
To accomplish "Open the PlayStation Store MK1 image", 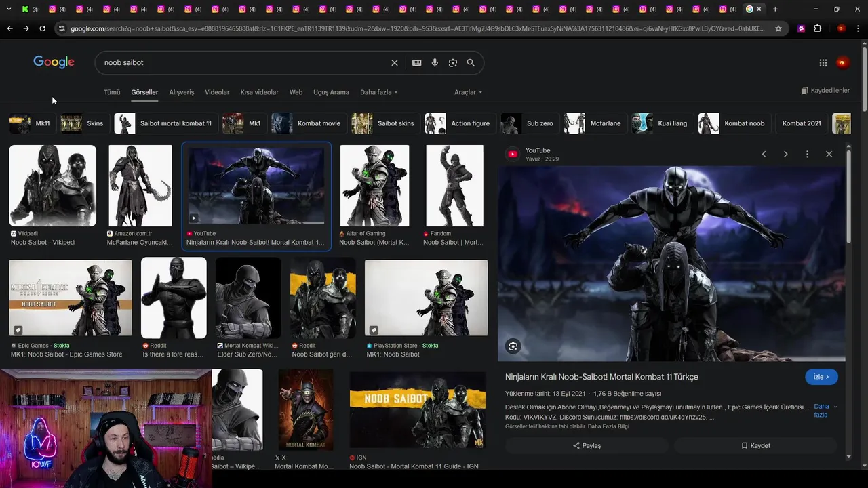I will (426, 298).
